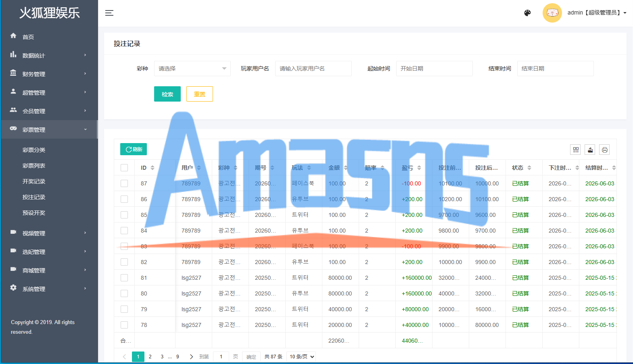The height and width of the screenshot is (364, 633).
Task: Open the 彩种 select dropdown
Action: (192, 69)
